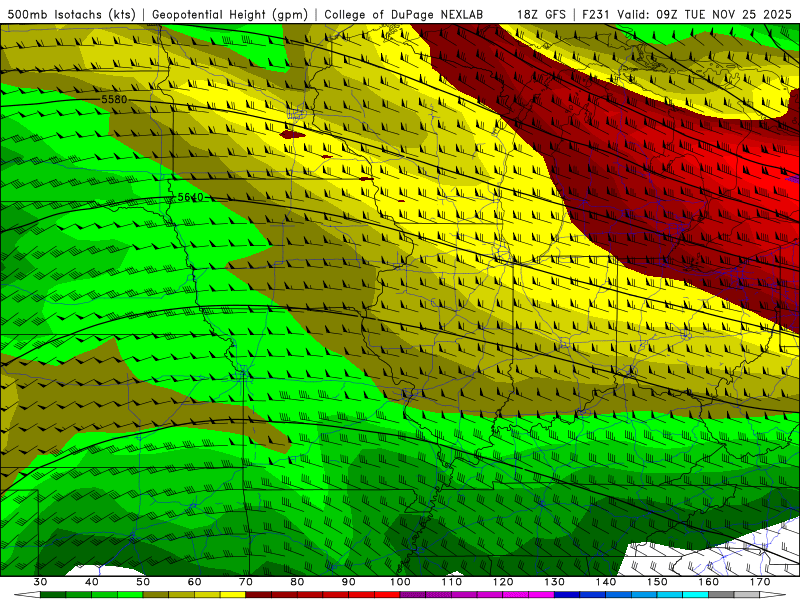Click the 5580 height contour label
The image size is (800, 600).
(x=114, y=99)
